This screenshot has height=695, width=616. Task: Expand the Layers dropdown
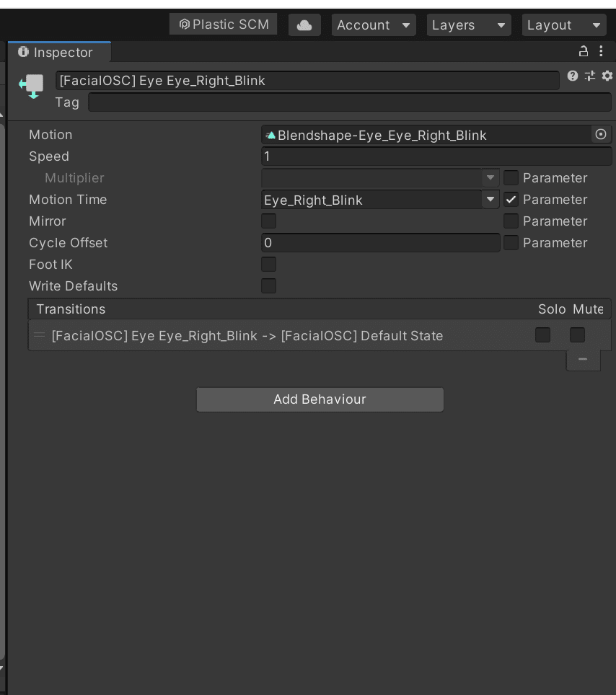pyautogui.click(x=469, y=25)
